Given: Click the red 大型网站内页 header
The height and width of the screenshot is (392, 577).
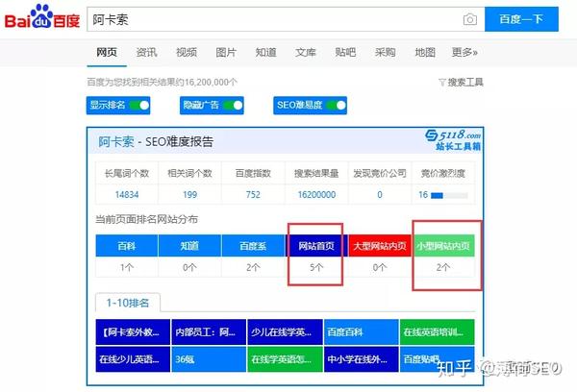Looking at the screenshot, I should click(380, 246).
